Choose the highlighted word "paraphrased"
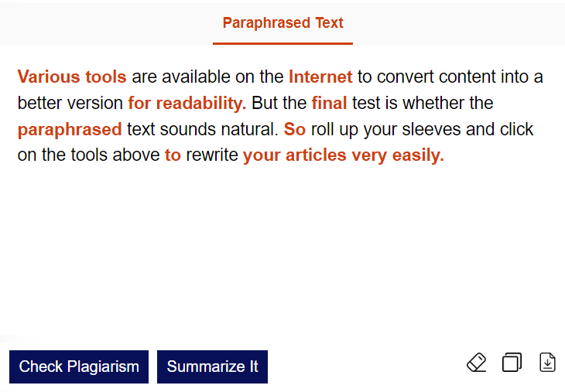 click(70, 129)
